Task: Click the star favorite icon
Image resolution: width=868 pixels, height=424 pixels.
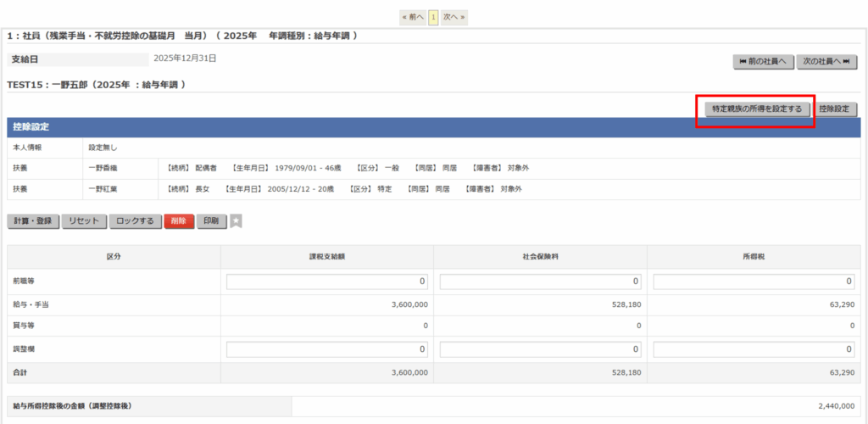Action: click(236, 221)
